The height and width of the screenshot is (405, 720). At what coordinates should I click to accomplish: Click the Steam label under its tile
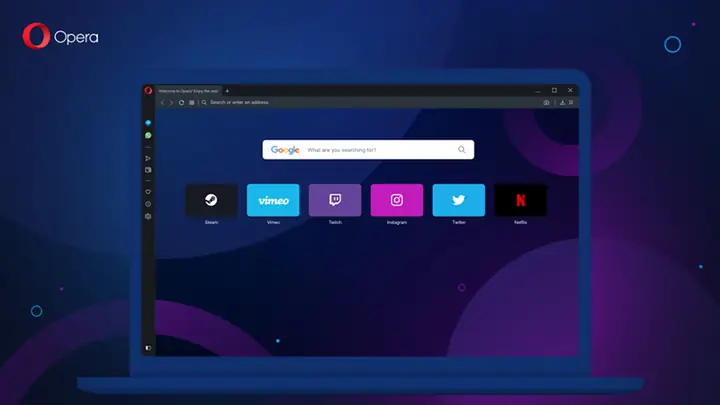[x=211, y=222]
